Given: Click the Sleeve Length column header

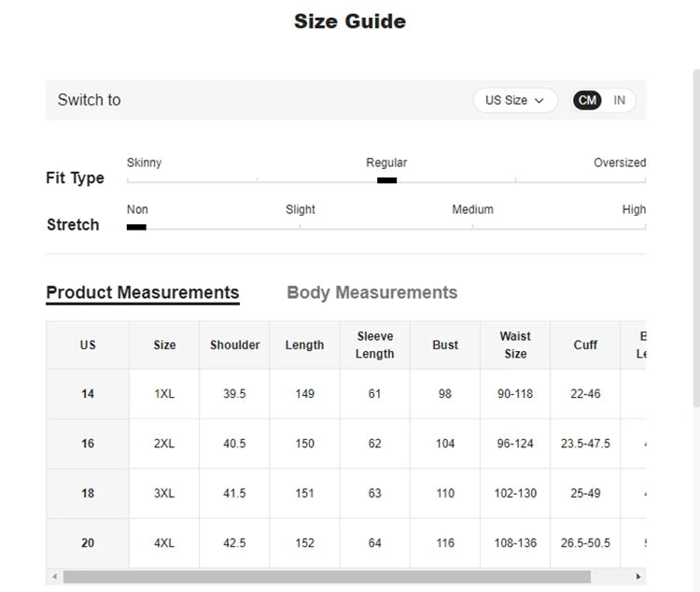Looking at the screenshot, I should [374, 345].
